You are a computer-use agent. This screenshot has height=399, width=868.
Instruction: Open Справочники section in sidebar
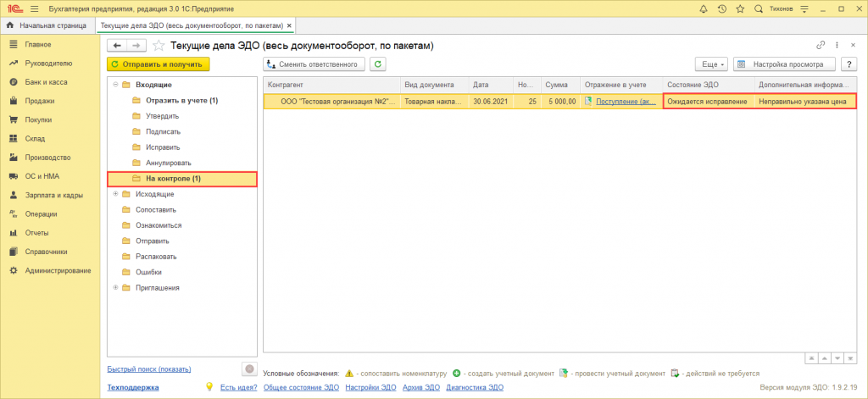(46, 252)
